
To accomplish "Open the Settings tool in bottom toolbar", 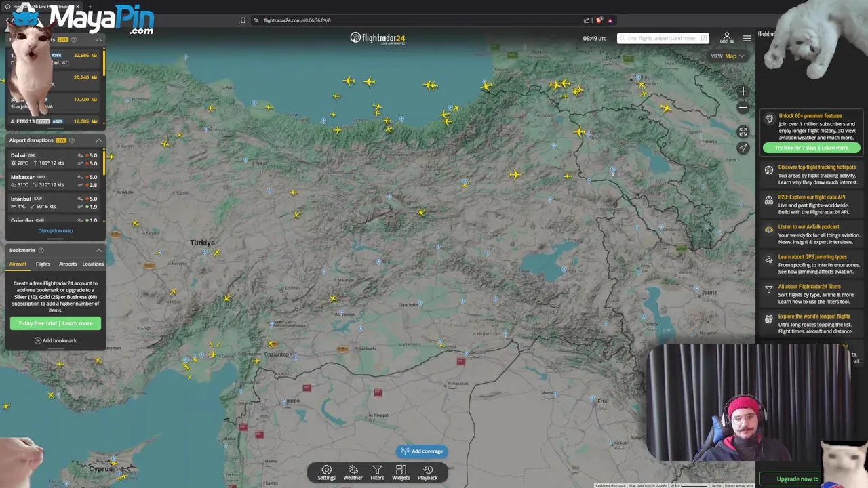I will (326, 472).
